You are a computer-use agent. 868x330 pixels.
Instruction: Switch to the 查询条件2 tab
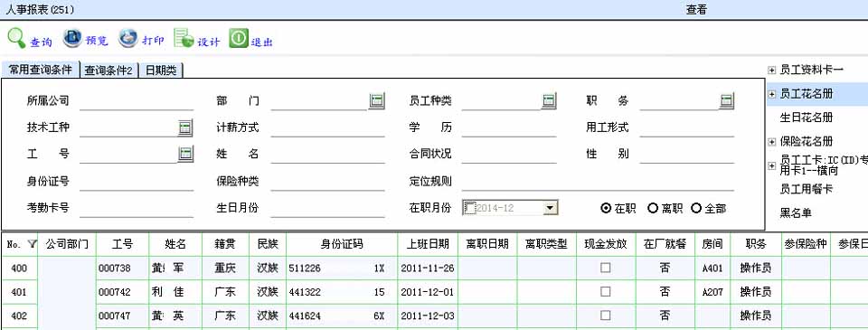coord(108,71)
